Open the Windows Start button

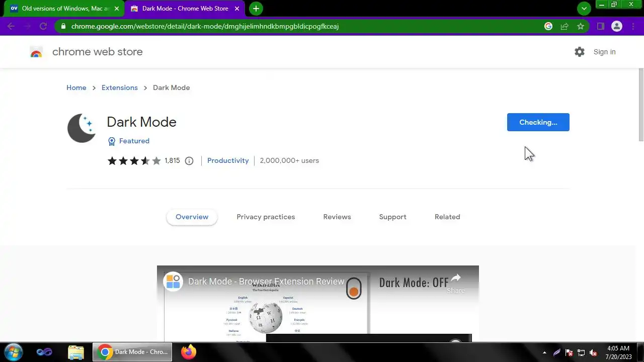(x=13, y=351)
